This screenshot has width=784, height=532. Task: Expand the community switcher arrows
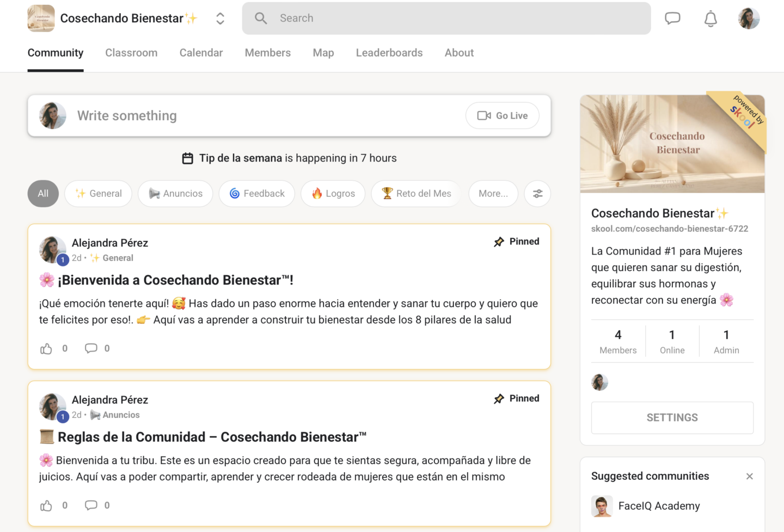point(220,18)
